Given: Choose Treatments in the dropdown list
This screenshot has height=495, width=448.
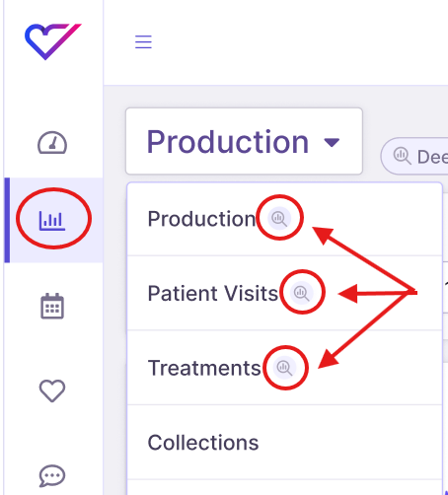Looking at the screenshot, I should 204,368.
